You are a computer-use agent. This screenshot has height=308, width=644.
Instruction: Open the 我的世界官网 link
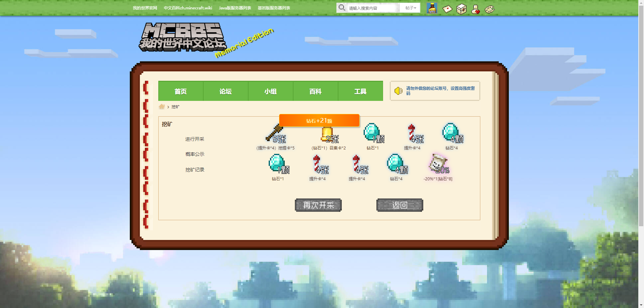pos(145,8)
